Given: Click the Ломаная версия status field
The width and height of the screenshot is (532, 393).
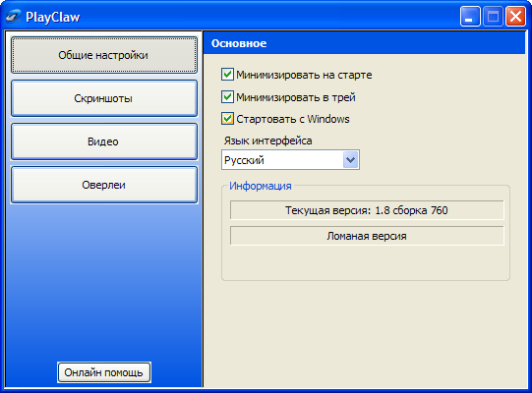Looking at the screenshot, I should 367,236.
